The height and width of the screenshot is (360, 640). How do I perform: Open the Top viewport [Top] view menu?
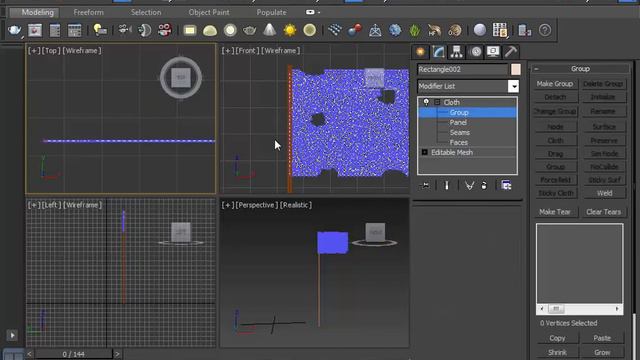(x=51, y=51)
